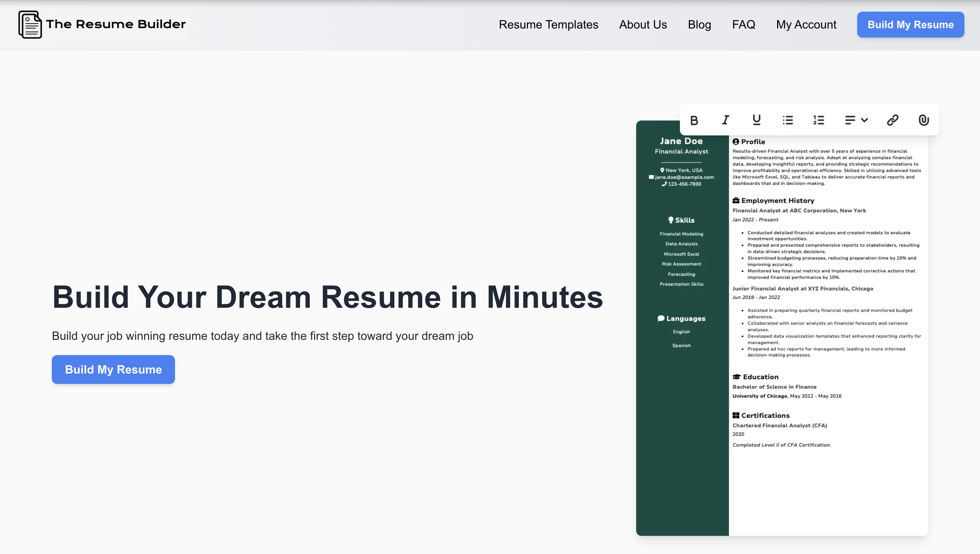Toggle the Spanish language entry
This screenshot has width=980, height=554.
(681, 345)
